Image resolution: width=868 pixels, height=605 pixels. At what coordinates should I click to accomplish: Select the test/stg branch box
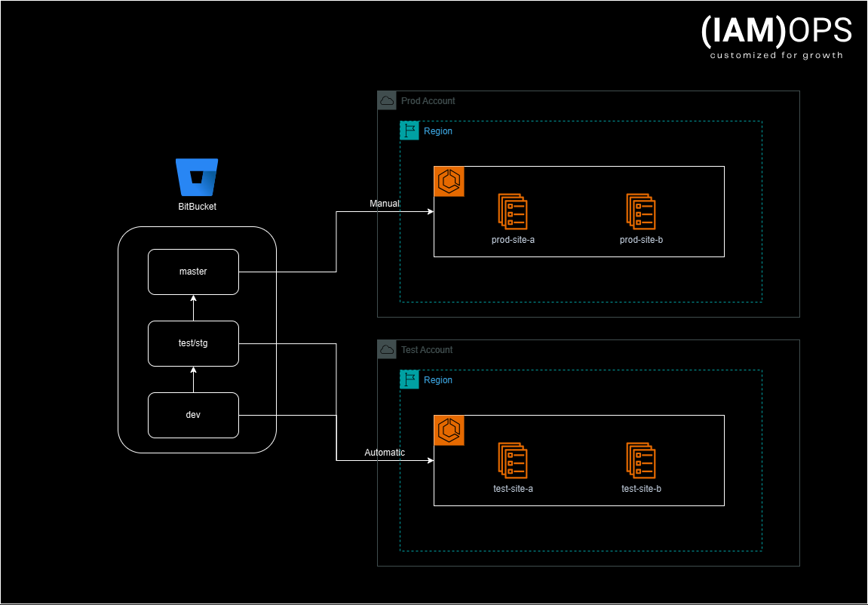(193, 343)
